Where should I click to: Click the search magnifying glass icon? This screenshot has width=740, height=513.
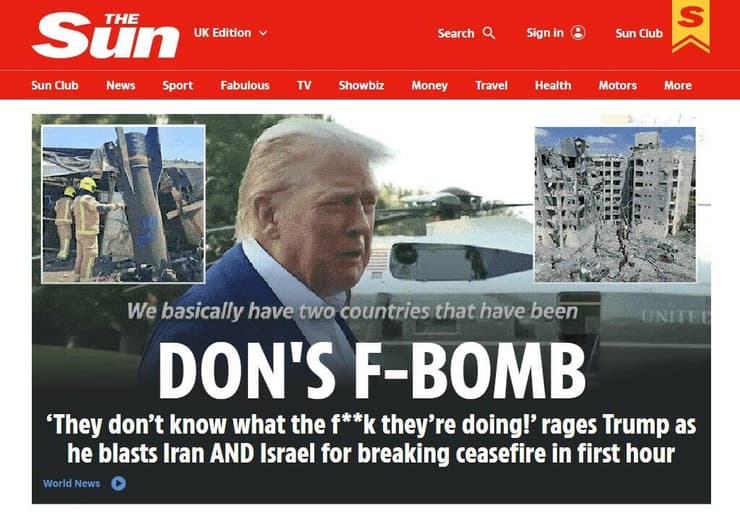(x=489, y=33)
